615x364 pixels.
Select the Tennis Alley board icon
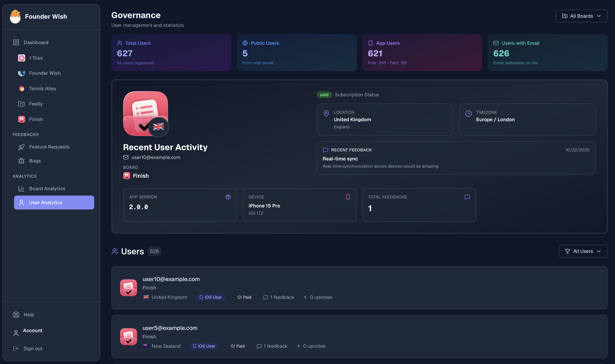(x=22, y=89)
